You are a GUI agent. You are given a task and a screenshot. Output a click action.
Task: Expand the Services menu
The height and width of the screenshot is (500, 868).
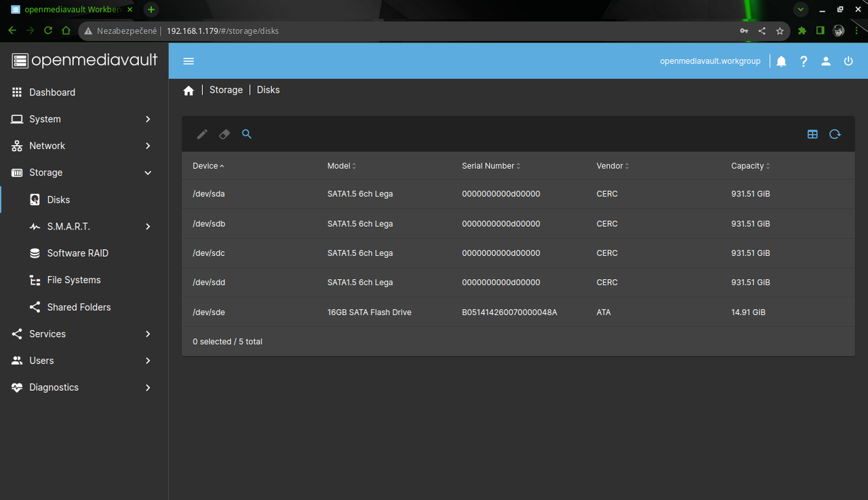[84, 334]
